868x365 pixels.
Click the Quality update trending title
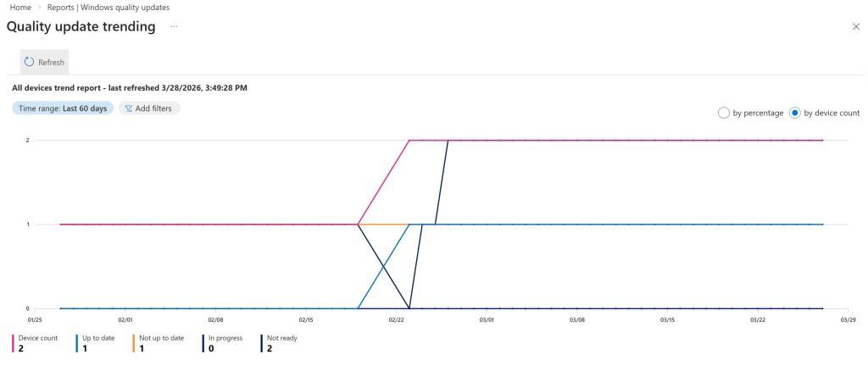click(x=81, y=27)
